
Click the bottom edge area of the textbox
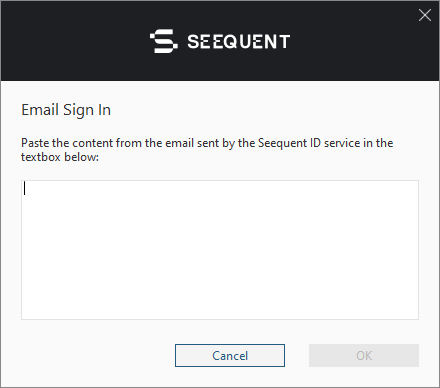[220, 316]
